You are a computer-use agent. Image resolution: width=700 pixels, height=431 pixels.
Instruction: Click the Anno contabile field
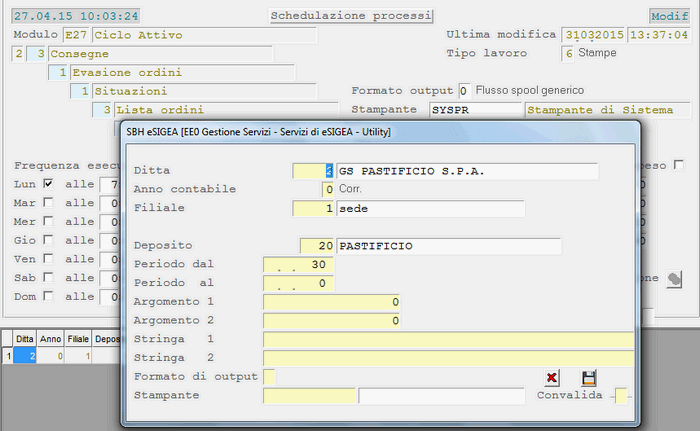pyautogui.click(x=328, y=189)
